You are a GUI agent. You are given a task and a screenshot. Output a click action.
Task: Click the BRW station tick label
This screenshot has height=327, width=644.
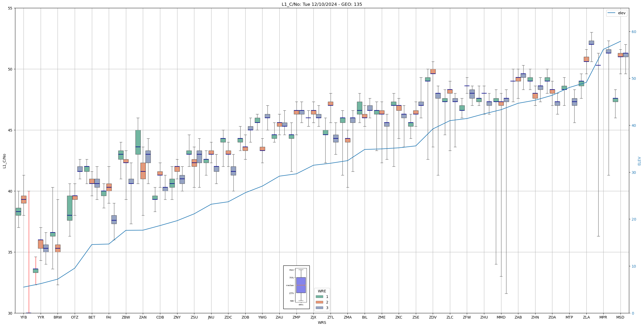coord(58,317)
